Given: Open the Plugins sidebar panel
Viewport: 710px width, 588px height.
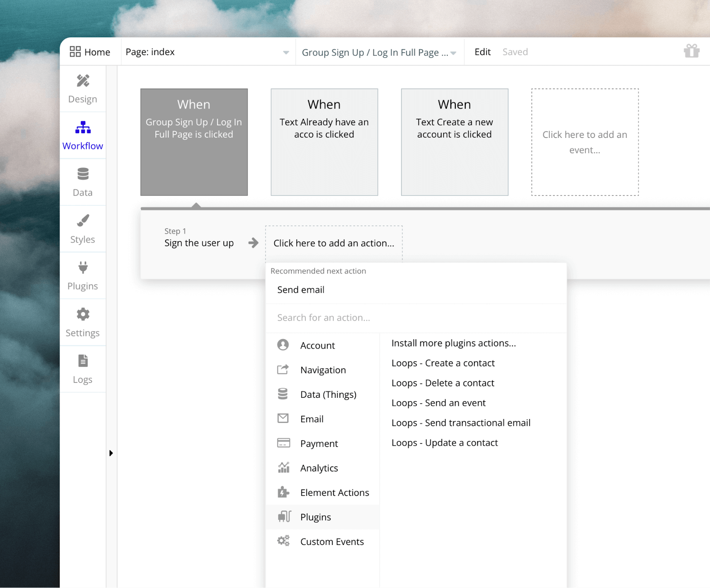Looking at the screenshot, I should tap(83, 275).
